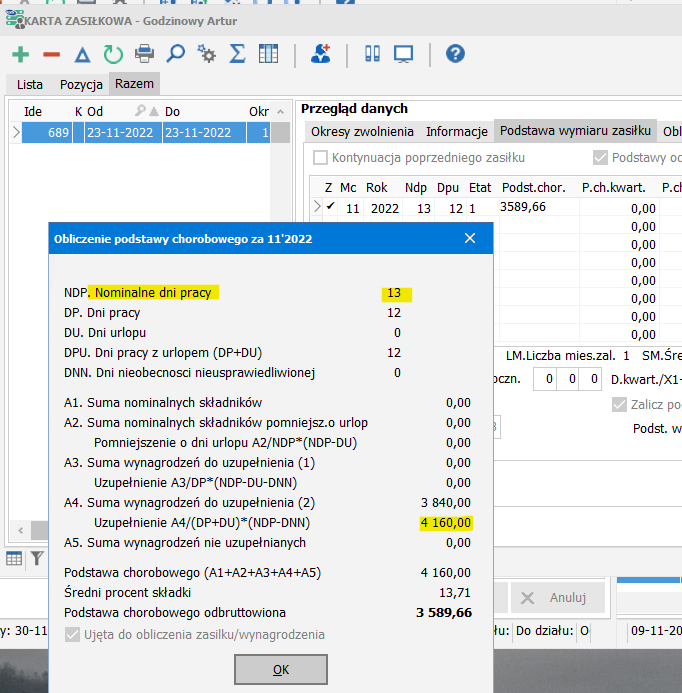682x693 pixels.
Task: Open the Lista tab
Action: 30,84
